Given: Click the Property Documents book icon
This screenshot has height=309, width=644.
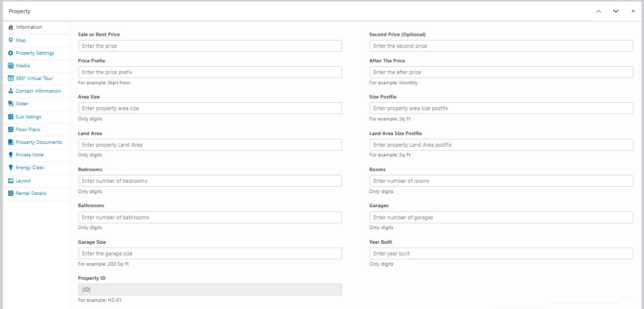Looking at the screenshot, I should click(x=11, y=142).
